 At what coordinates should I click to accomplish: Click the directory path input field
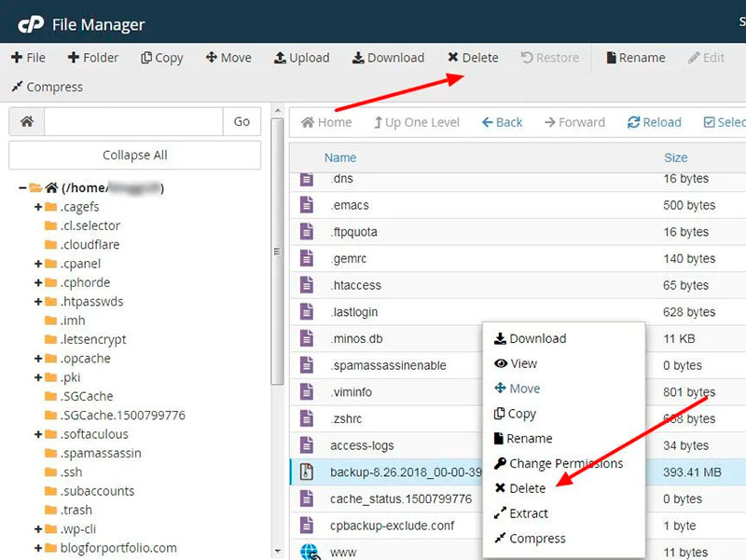pos(133,121)
